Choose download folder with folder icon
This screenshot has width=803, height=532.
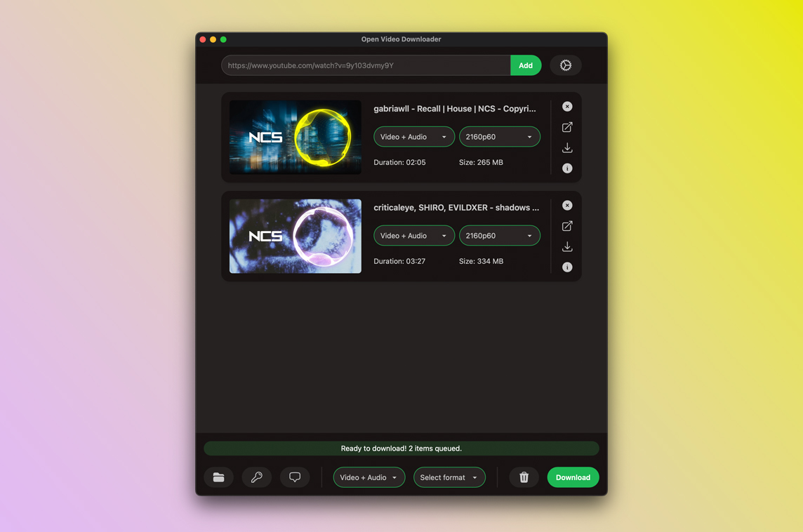tap(219, 477)
